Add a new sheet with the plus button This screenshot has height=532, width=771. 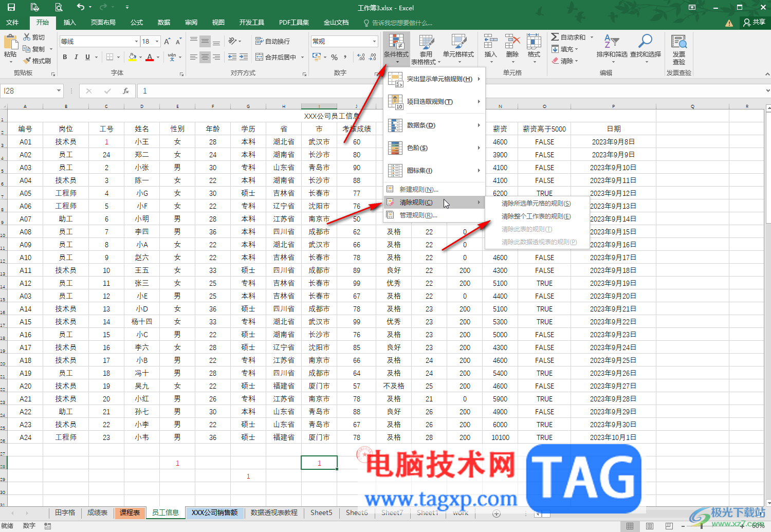(497, 513)
